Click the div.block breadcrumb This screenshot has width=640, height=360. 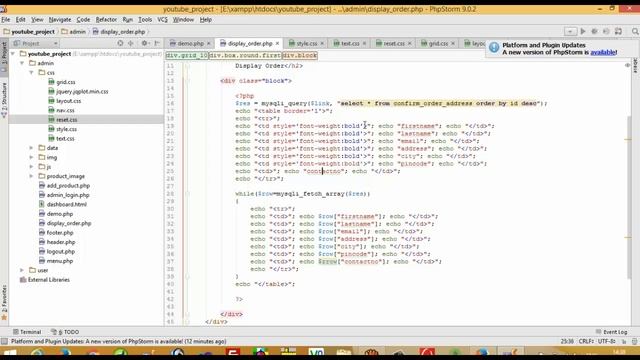[300, 55]
